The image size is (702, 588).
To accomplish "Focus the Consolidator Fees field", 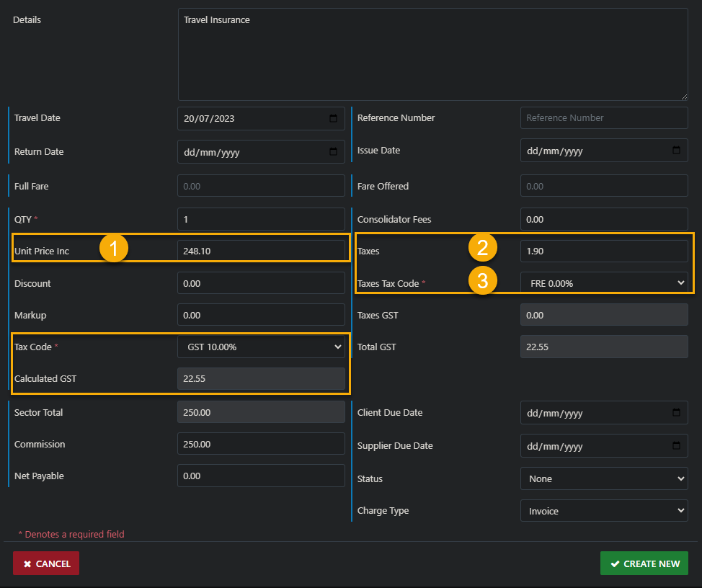I will tap(604, 219).
